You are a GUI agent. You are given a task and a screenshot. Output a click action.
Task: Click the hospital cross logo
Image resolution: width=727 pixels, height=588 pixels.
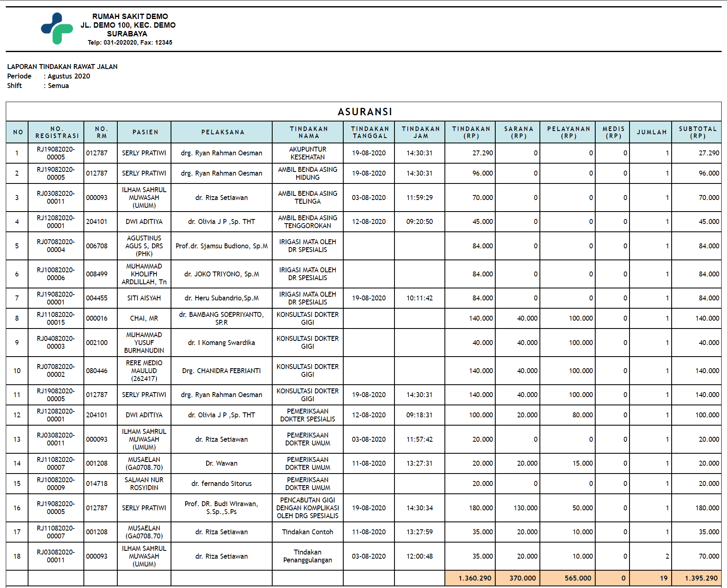pyautogui.click(x=57, y=28)
